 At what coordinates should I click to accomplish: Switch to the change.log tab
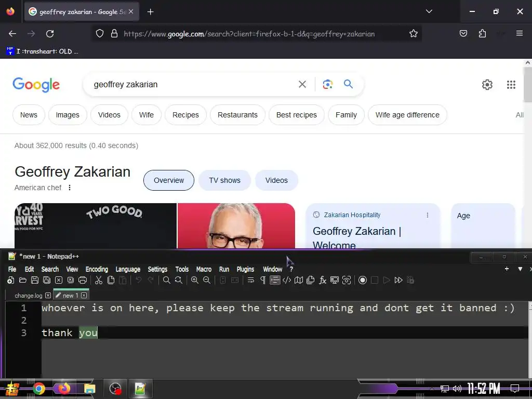click(x=29, y=296)
